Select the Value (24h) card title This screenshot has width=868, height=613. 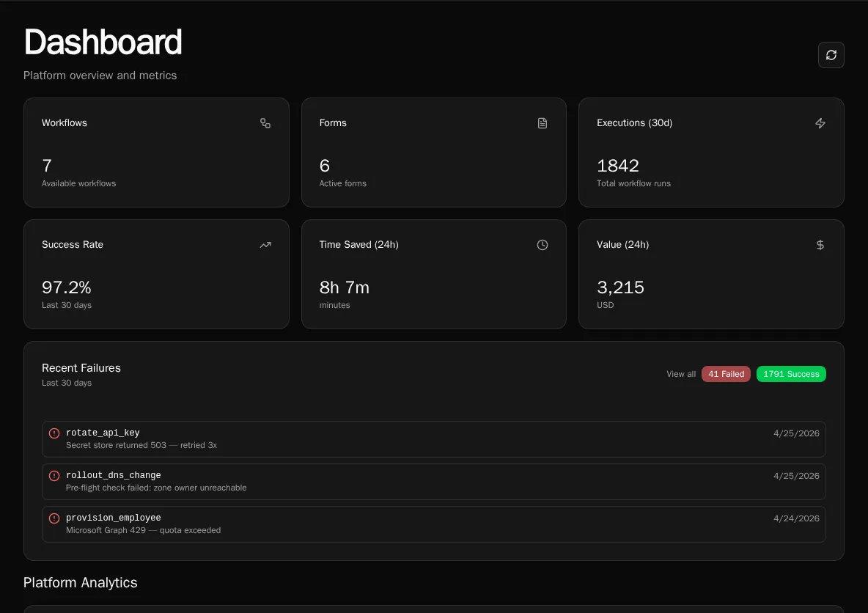(x=622, y=245)
